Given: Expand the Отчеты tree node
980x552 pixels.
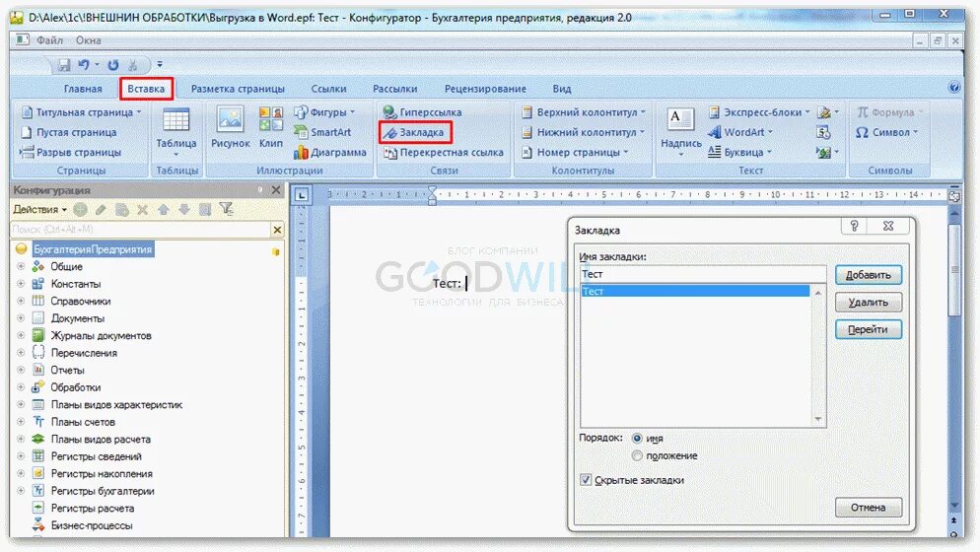Looking at the screenshot, I should pos(21,370).
